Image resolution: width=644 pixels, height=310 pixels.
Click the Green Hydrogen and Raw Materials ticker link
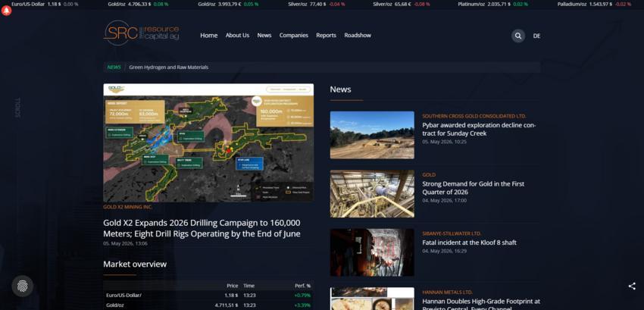168,67
